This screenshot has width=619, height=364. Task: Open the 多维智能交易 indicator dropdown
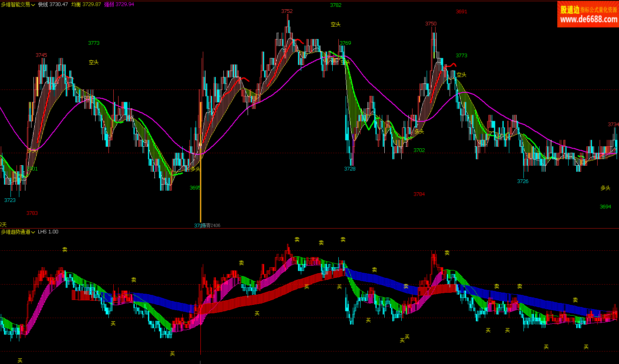coord(18,4)
